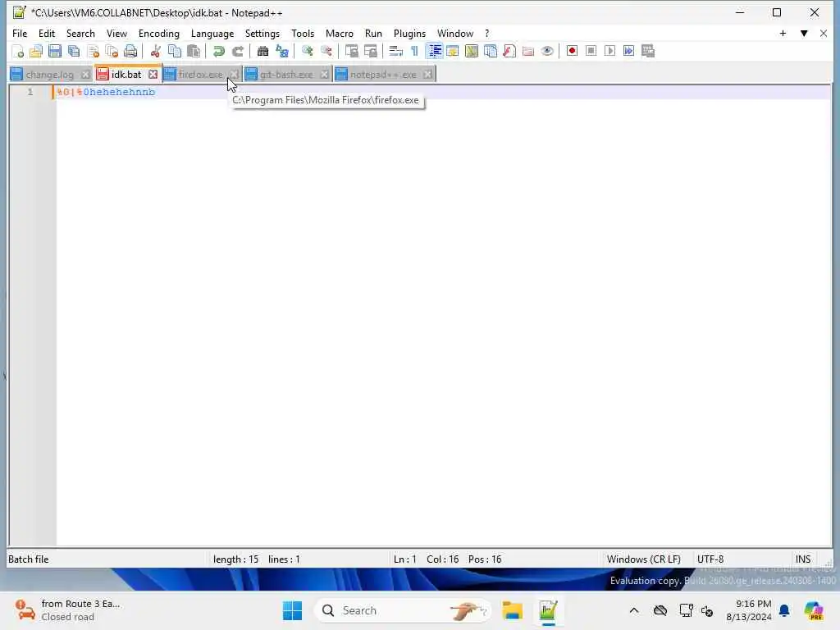The height and width of the screenshot is (630, 840).
Task: Open the tab list dropdown arrow
Action: point(804,33)
